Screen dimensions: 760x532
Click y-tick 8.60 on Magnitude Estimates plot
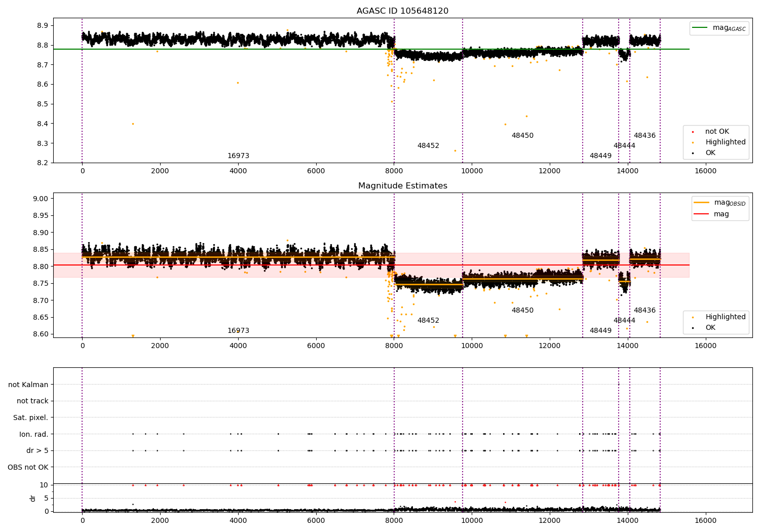pos(41,334)
